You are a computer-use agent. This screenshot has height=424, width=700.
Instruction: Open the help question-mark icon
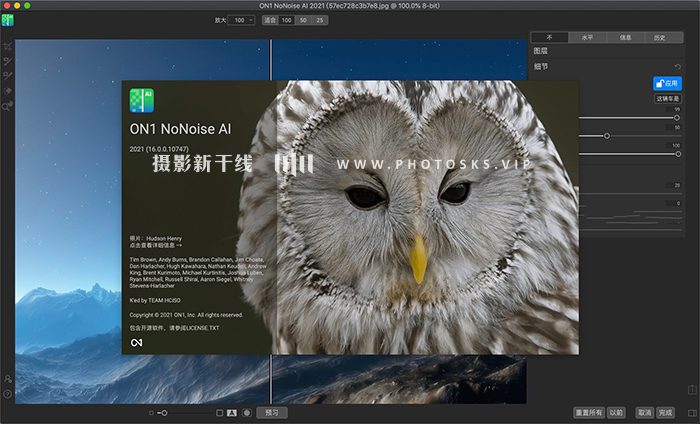[x=8, y=394]
